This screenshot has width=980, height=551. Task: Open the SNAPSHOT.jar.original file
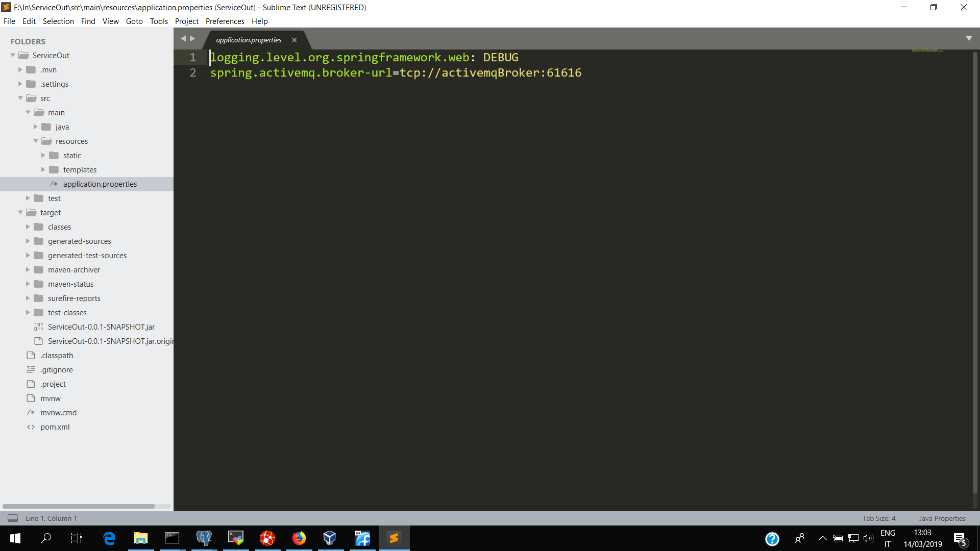[111, 341]
